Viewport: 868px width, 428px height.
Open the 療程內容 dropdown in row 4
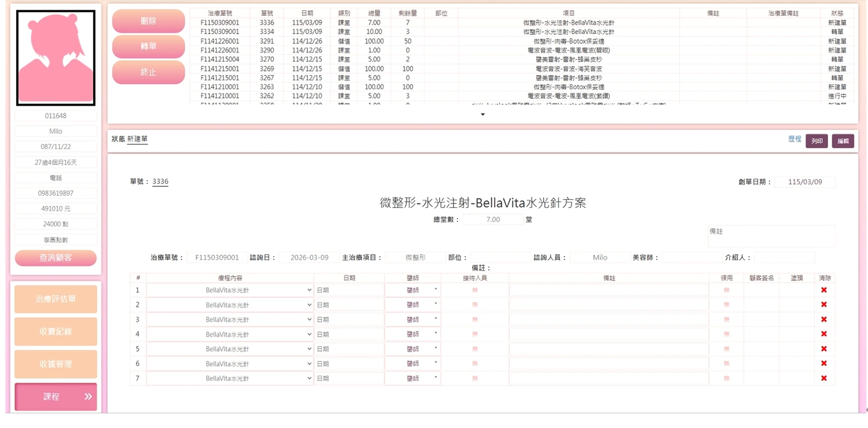click(230, 334)
